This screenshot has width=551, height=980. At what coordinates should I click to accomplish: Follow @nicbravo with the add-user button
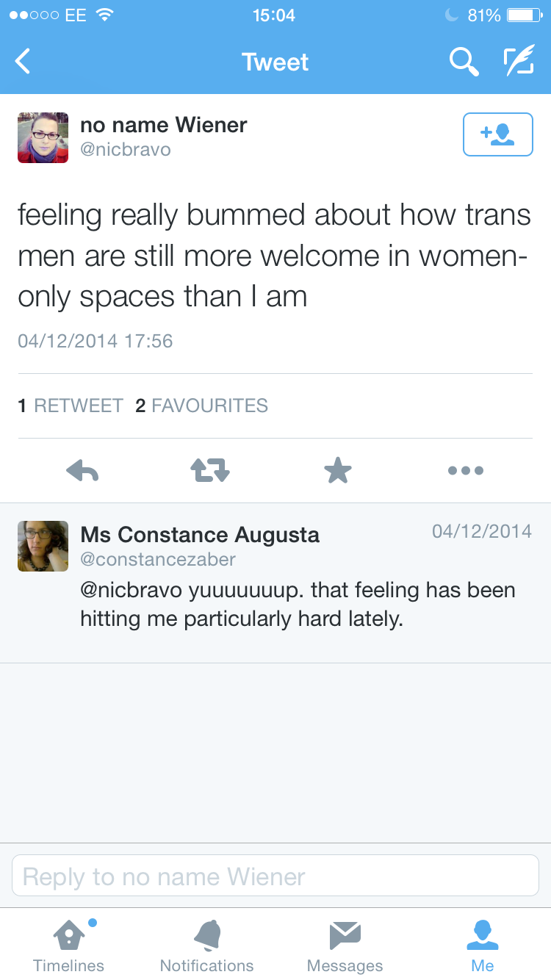(x=497, y=134)
